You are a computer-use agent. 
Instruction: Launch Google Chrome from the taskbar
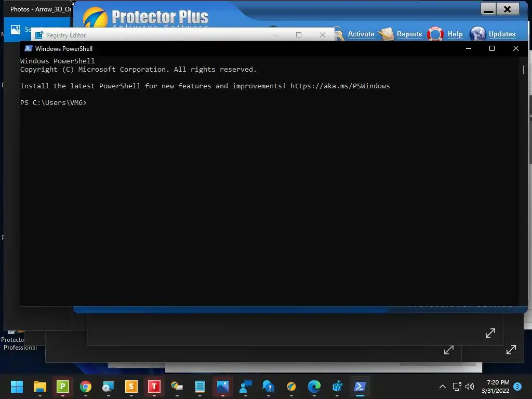(86, 387)
